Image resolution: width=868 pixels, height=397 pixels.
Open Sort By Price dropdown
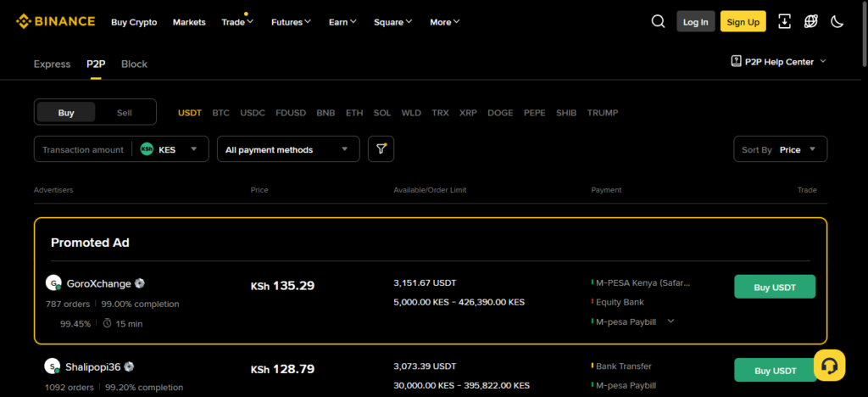(x=781, y=149)
